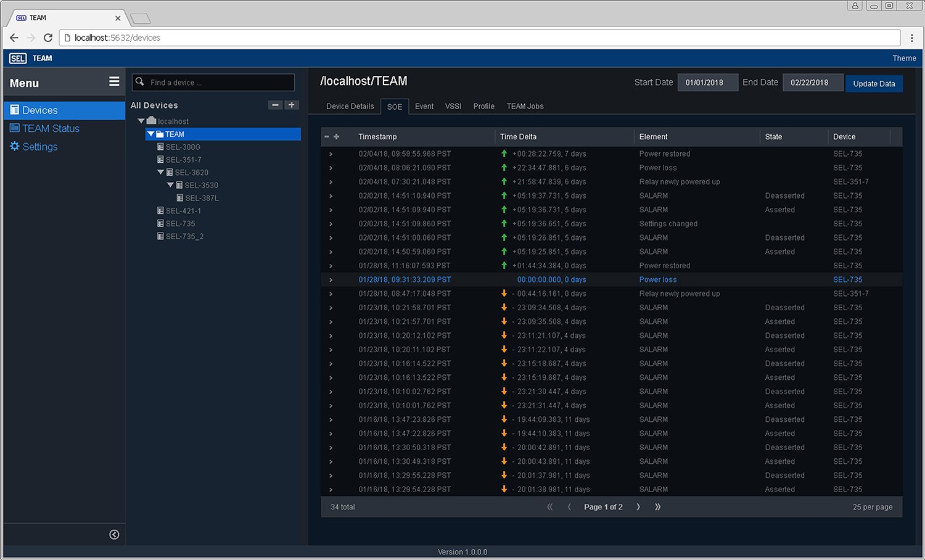Go to the previous page arrow

(569, 507)
